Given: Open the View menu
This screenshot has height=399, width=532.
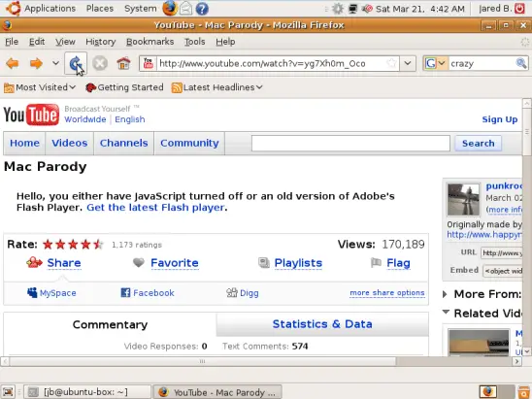Looking at the screenshot, I should point(65,42).
